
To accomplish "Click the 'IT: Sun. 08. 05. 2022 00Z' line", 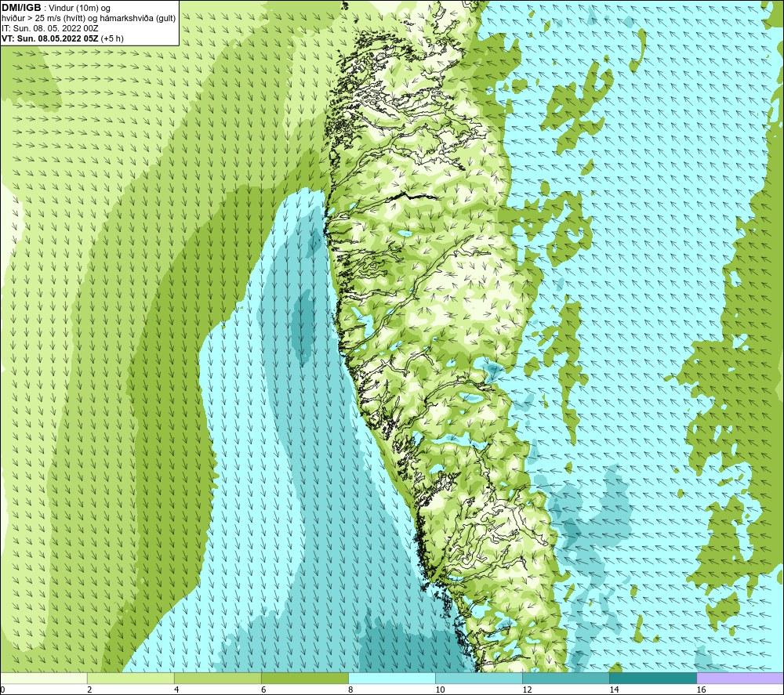I will [x=43, y=28].
